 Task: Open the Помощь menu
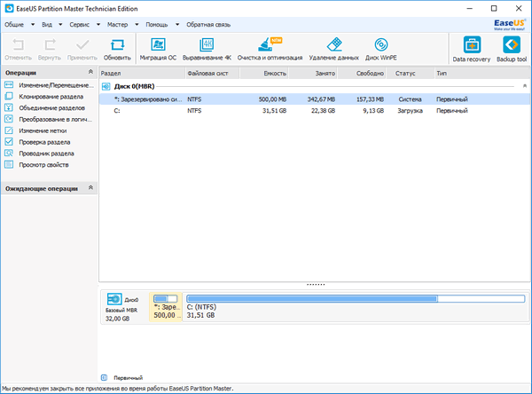[157, 25]
